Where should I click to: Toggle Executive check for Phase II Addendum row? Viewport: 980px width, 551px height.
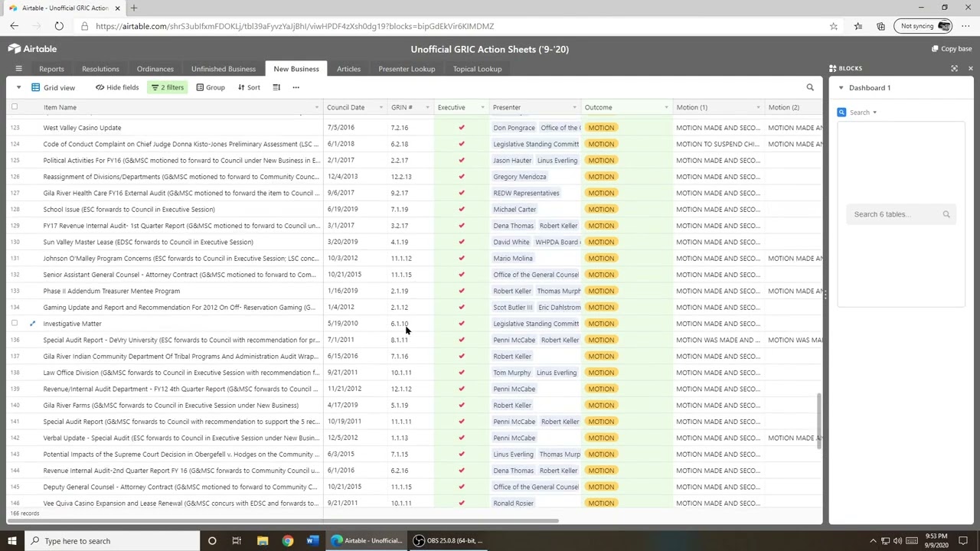coord(462,291)
